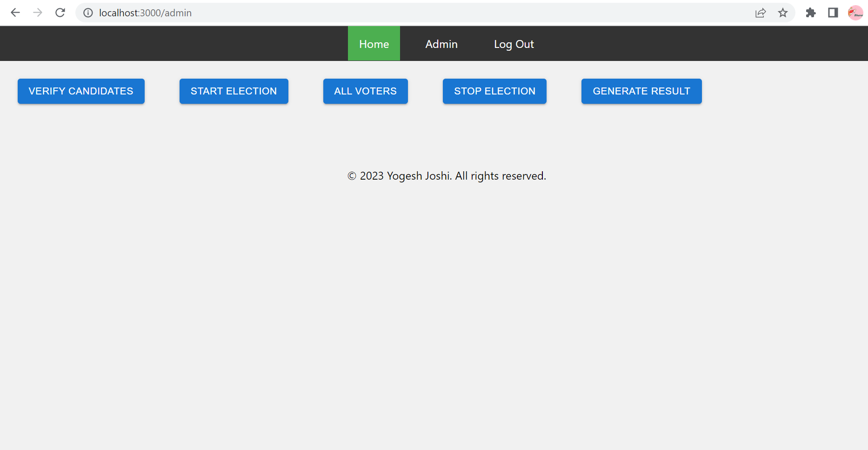Click the browser back navigation arrow
The height and width of the screenshot is (450, 868).
pyautogui.click(x=15, y=13)
